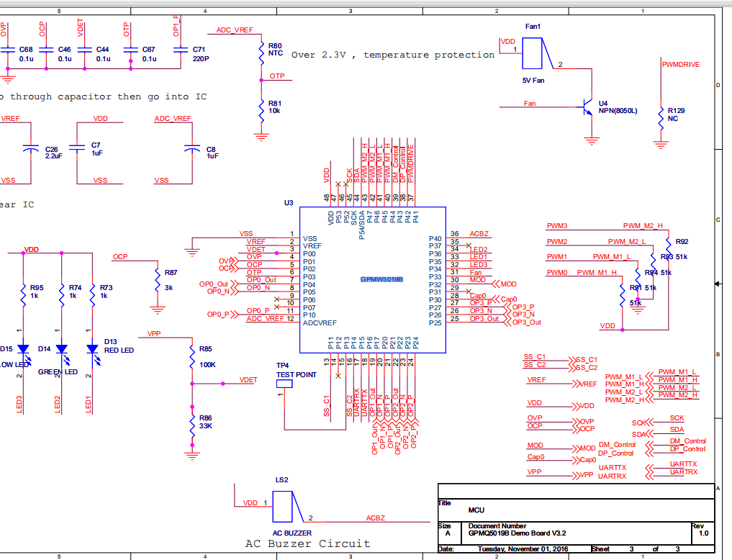This screenshot has width=732, height=560.
Task: Click the 'Document Number' field heading
Action: (x=497, y=526)
